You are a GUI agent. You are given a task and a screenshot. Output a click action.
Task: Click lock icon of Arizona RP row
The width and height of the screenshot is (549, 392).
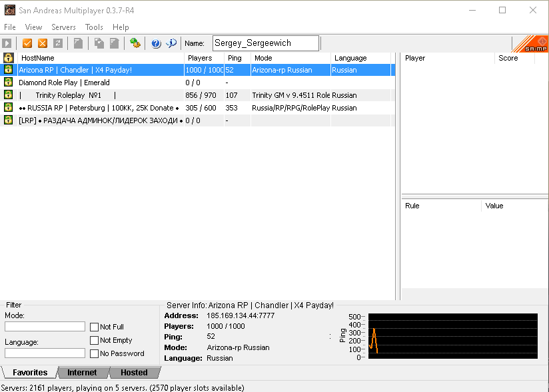click(9, 70)
